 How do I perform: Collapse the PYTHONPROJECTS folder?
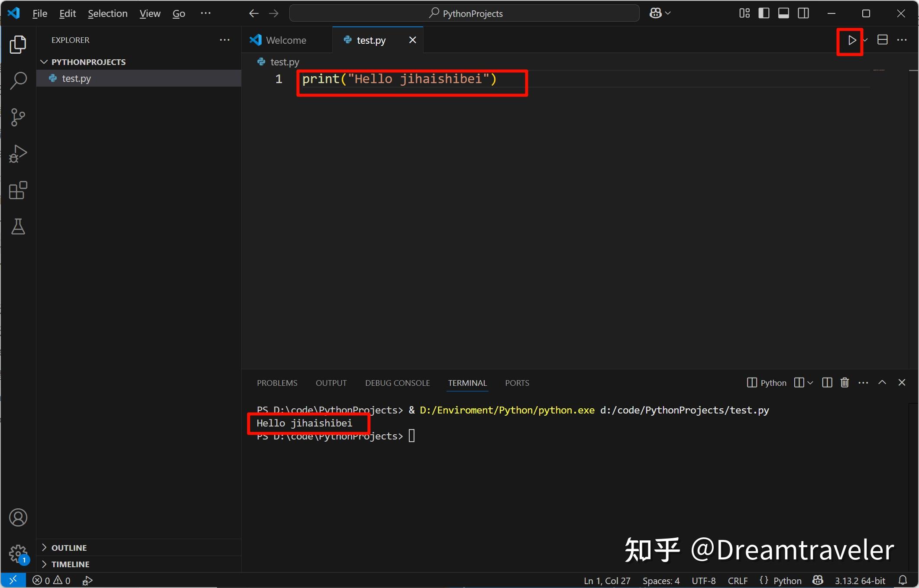click(44, 61)
